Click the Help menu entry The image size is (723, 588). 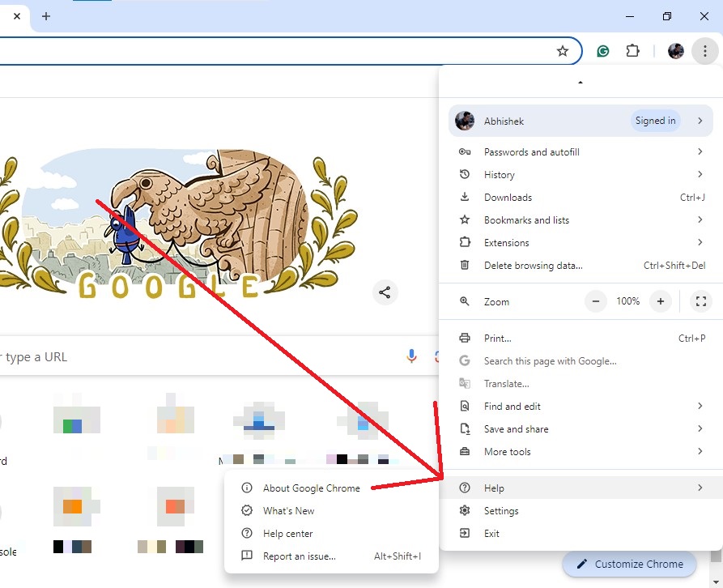pyautogui.click(x=581, y=488)
